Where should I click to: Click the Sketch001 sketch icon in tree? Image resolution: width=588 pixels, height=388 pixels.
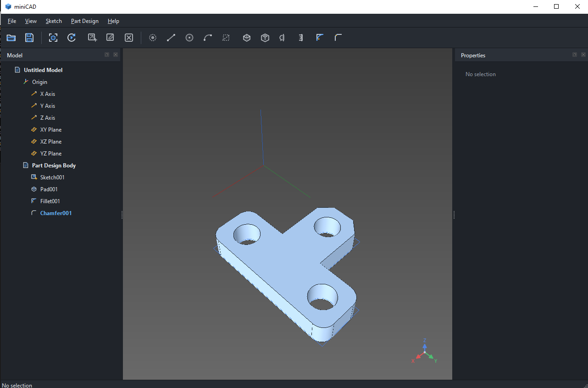[34, 177]
